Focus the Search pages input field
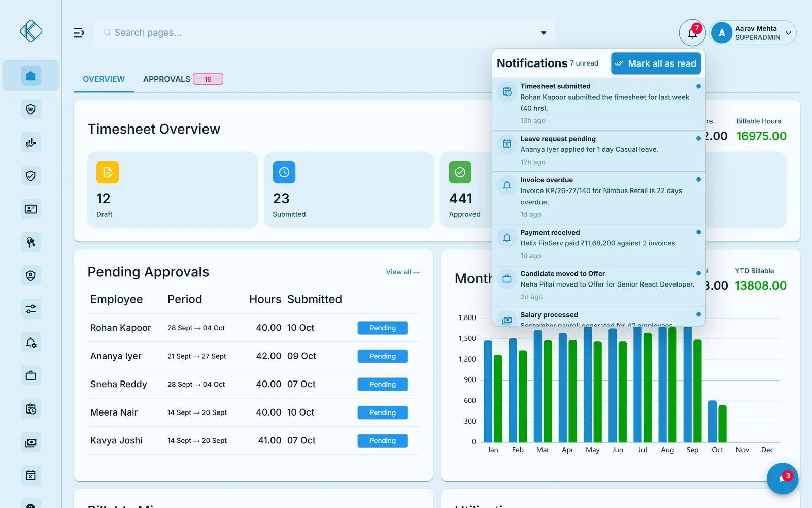 325,33
